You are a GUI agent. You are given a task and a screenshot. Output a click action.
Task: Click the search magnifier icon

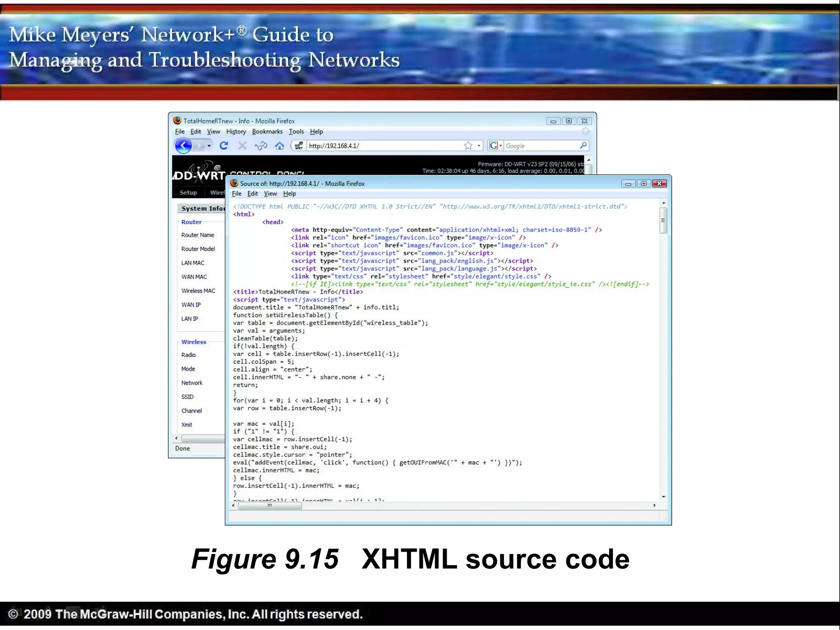(x=583, y=145)
